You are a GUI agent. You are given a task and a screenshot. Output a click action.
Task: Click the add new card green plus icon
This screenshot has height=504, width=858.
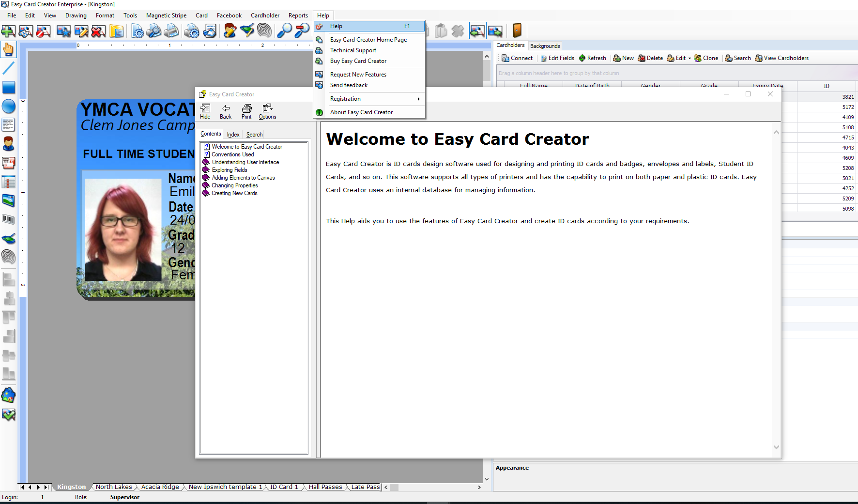coord(8,31)
